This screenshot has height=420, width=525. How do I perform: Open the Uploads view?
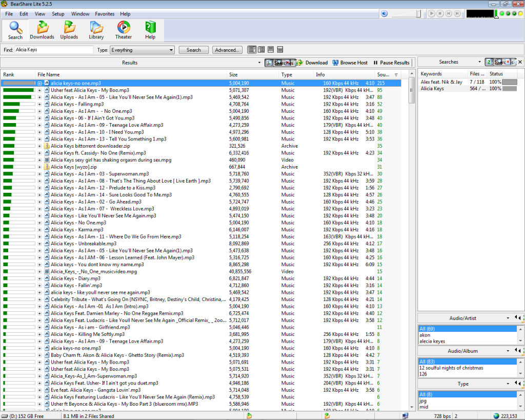click(x=69, y=30)
